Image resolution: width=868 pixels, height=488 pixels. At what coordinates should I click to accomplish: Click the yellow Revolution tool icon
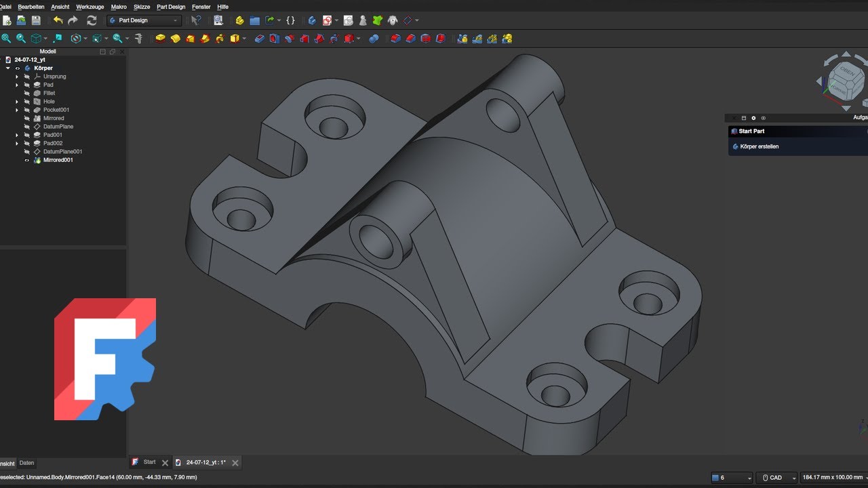[x=176, y=39]
